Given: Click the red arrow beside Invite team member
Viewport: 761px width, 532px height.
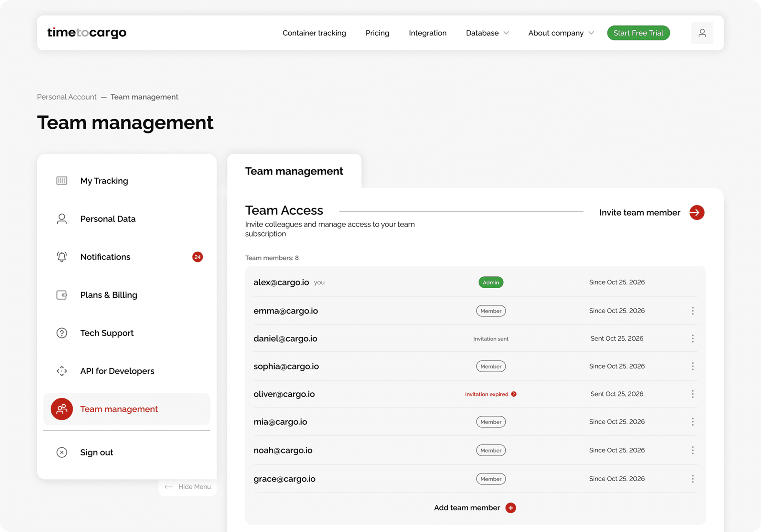Looking at the screenshot, I should (x=697, y=212).
